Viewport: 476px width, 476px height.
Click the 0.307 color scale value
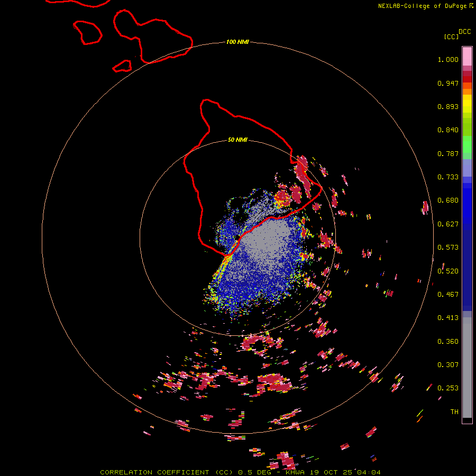(x=448, y=365)
